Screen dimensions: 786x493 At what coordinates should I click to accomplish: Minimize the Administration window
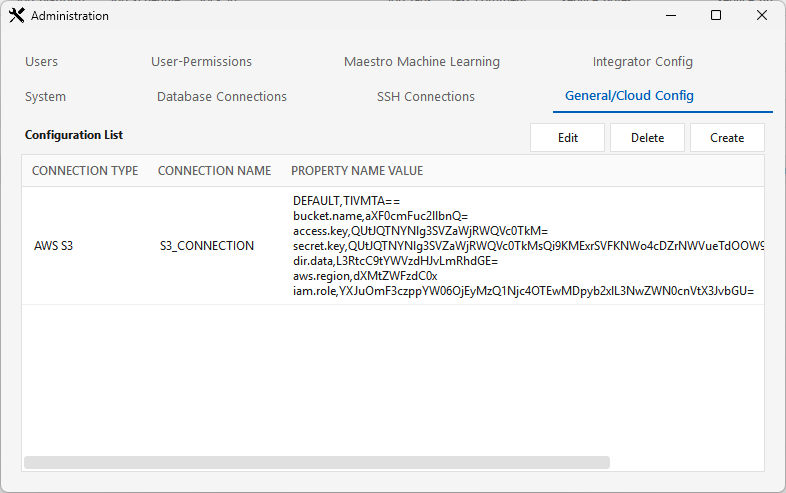(x=671, y=16)
